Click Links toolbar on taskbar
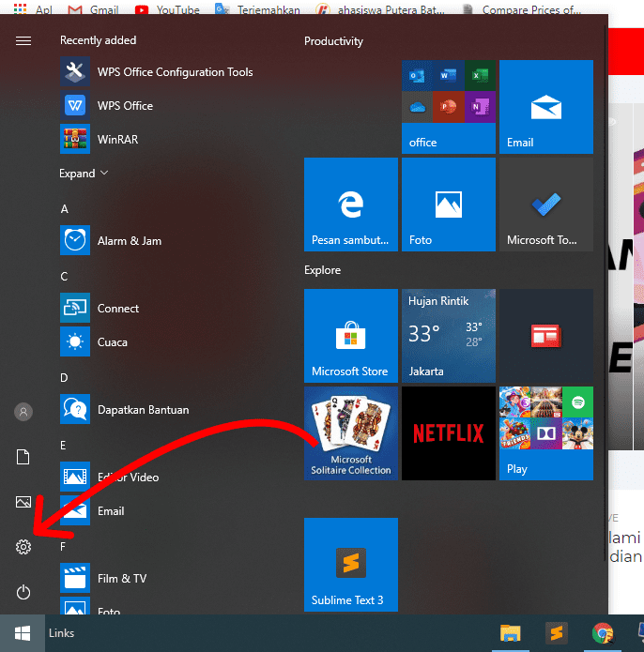The height and width of the screenshot is (652, 644). 62,633
